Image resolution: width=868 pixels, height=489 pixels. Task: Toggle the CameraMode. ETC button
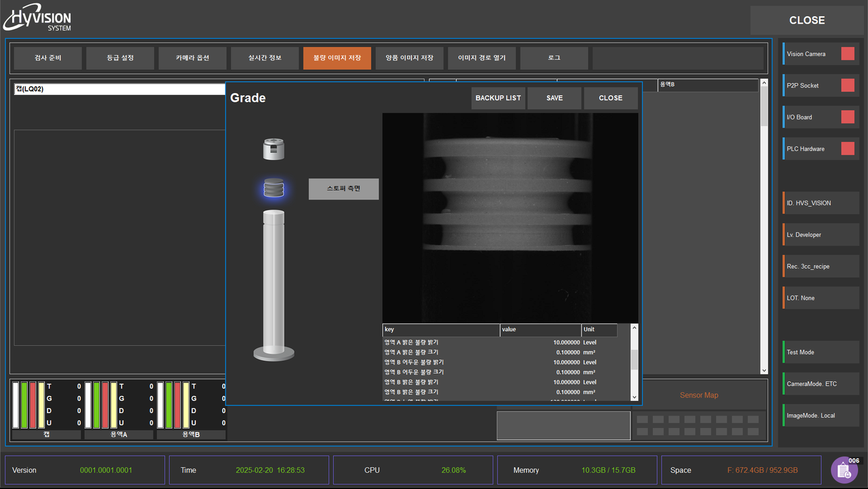820,384
